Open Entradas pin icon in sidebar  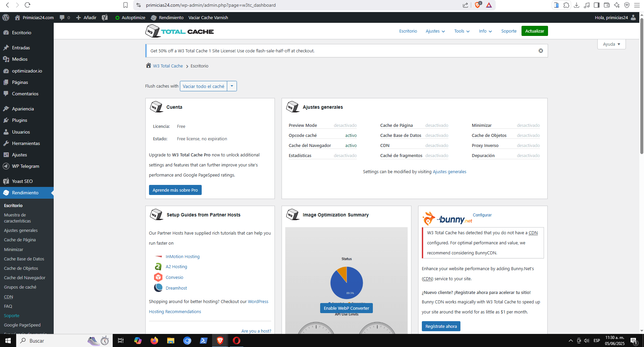pyautogui.click(x=6, y=48)
